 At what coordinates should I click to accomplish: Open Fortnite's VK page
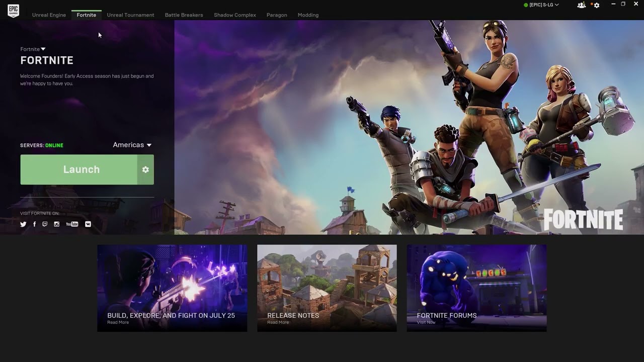(88, 224)
